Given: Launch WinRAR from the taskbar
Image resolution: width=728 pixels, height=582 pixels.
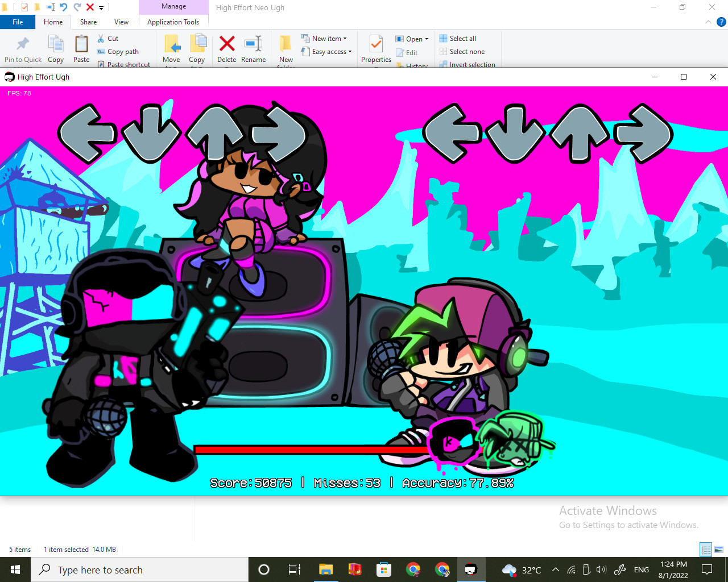Looking at the screenshot, I should [355, 569].
